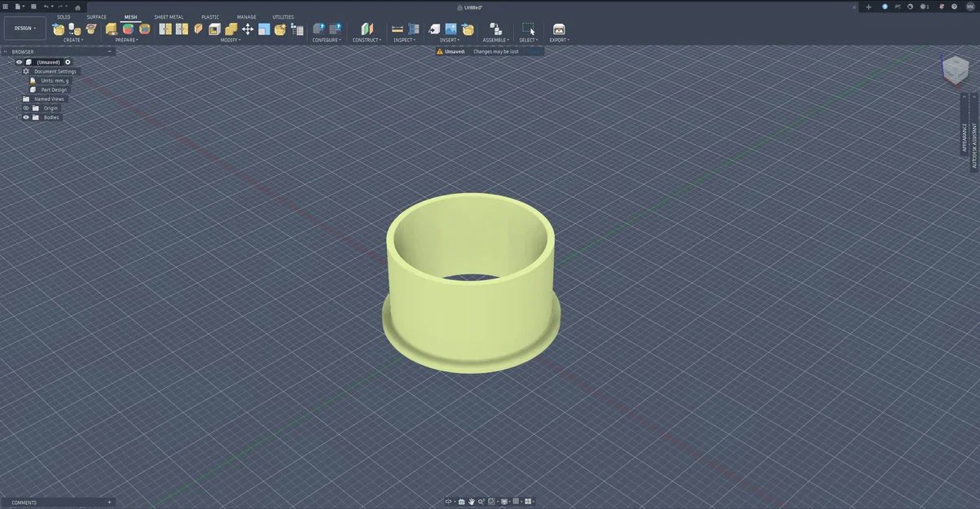This screenshot has height=509, width=980.
Task: Expand the PREPARE dropdown
Action: (x=126, y=40)
